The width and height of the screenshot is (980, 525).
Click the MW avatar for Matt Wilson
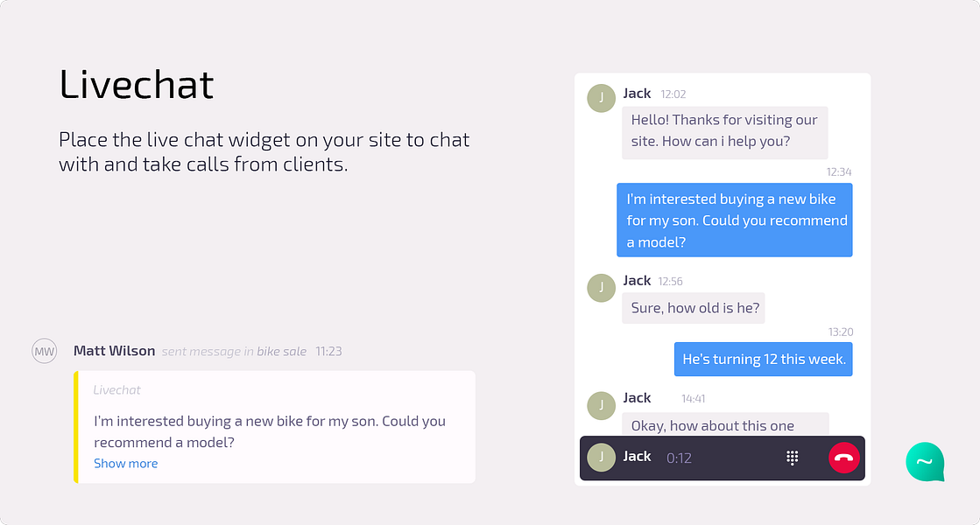45,351
